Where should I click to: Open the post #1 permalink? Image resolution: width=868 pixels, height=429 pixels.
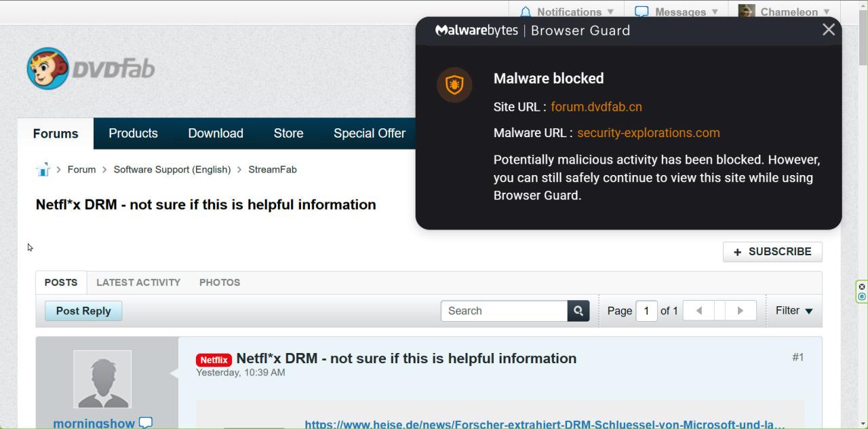(798, 357)
